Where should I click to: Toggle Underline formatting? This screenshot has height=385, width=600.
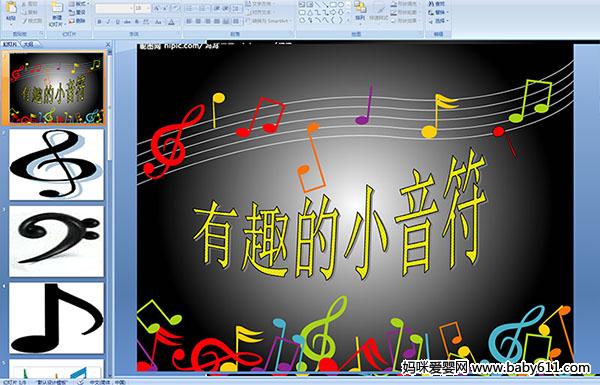click(x=117, y=22)
